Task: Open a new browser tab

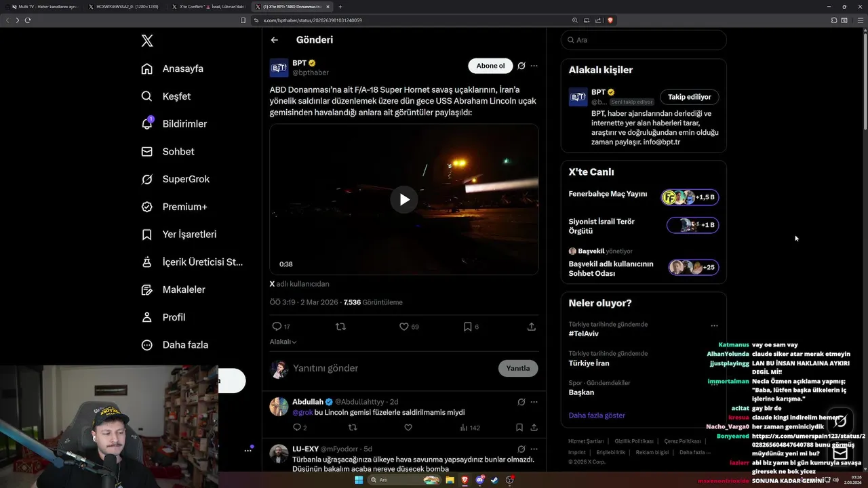Action: [340, 6]
